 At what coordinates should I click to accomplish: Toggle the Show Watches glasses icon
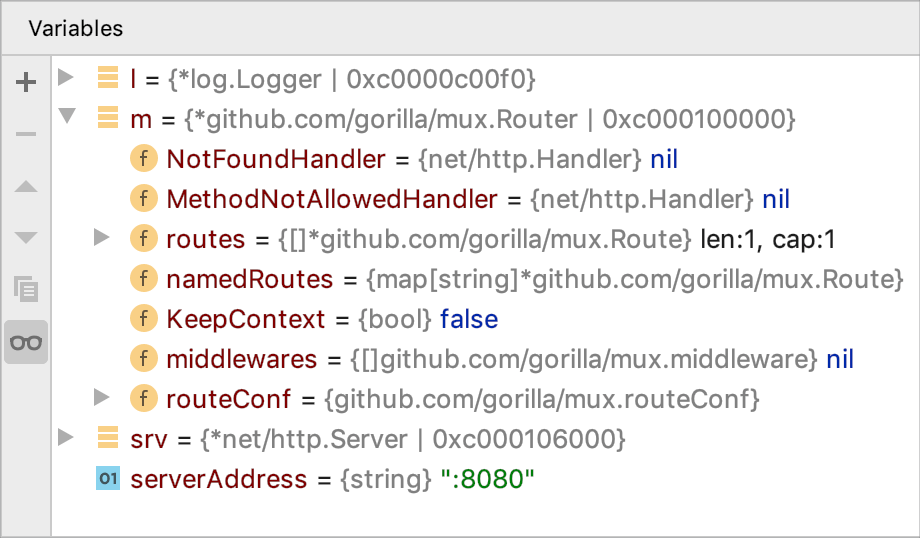26,342
